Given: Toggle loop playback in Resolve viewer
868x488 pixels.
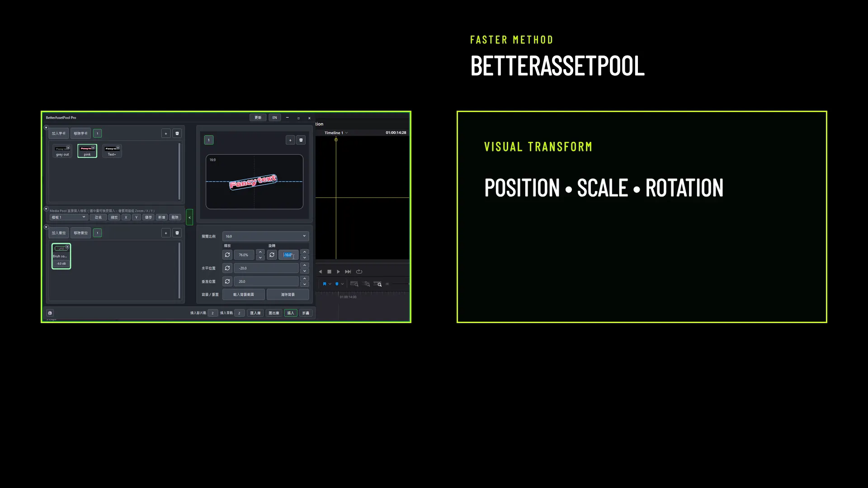Looking at the screenshot, I should click(x=359, y=272).
